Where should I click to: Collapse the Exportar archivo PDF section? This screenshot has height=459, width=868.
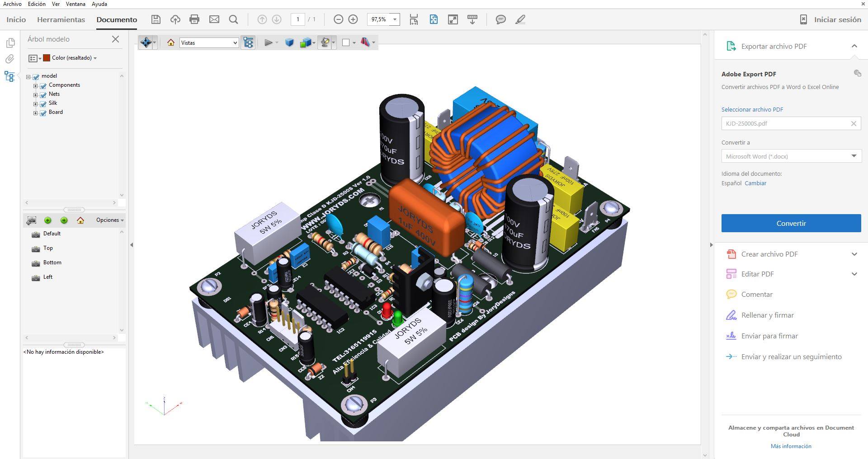854,46
